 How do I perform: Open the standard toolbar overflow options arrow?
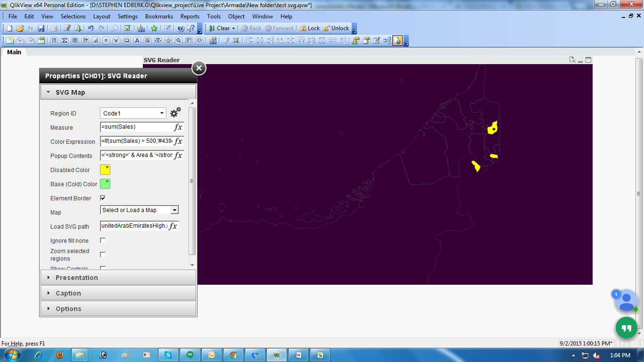[199, 29]
